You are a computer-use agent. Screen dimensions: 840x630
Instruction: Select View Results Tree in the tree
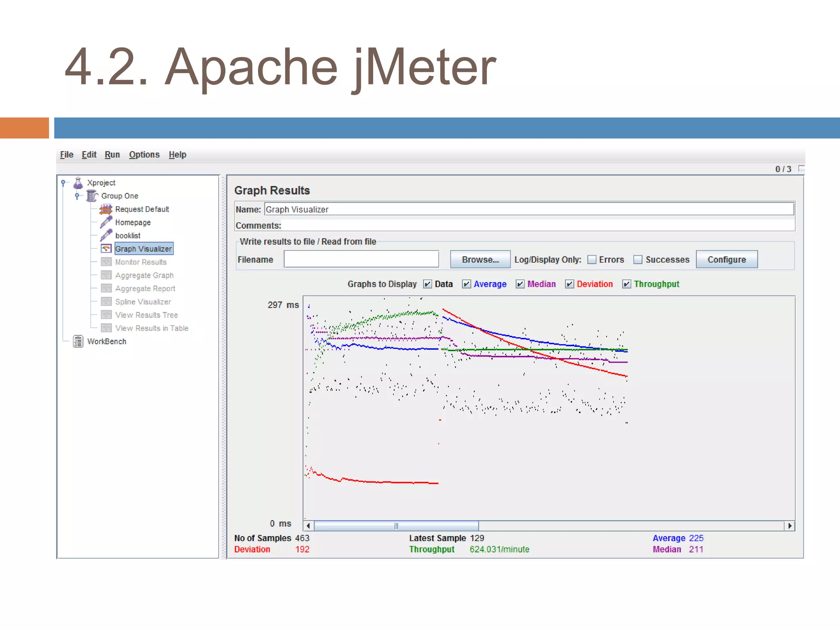click(146, 315)
